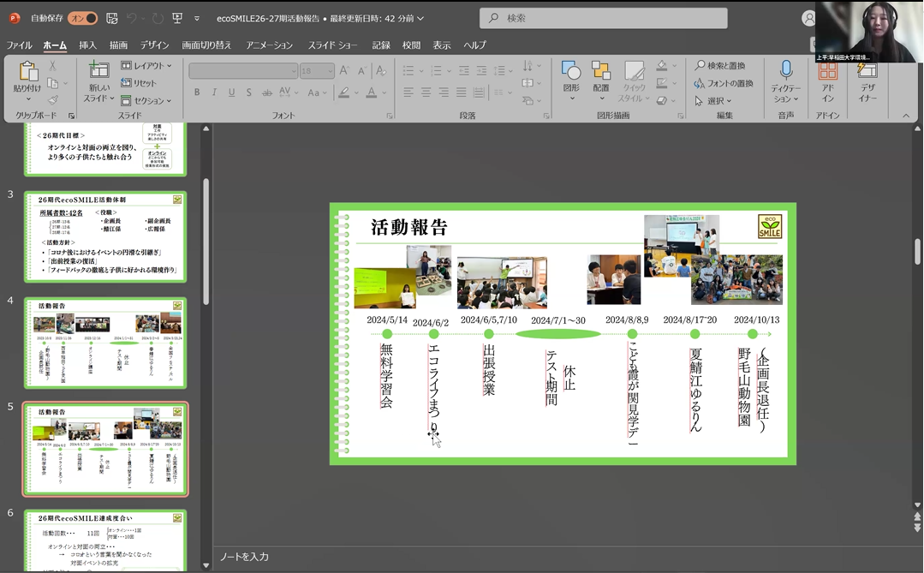Open Change Case Aa dropdown
The width and height of the screenshot is (924, 573).
click(317, 93)
